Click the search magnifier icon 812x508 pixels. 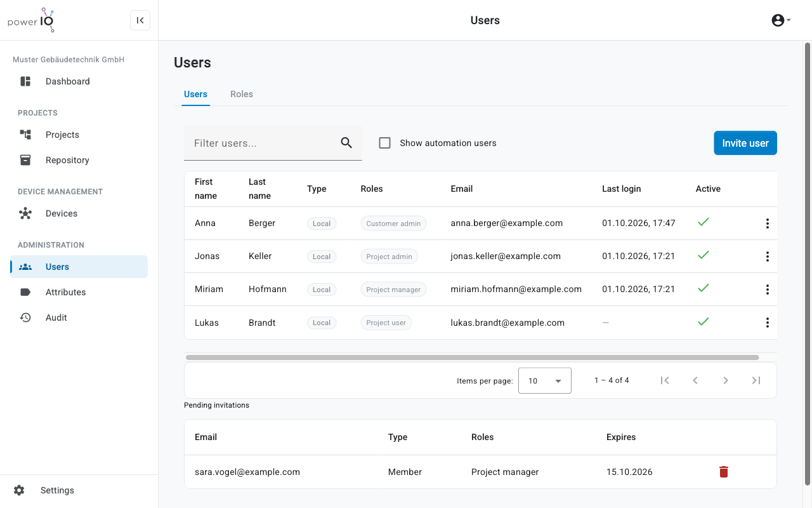click(x=346, y=143)
